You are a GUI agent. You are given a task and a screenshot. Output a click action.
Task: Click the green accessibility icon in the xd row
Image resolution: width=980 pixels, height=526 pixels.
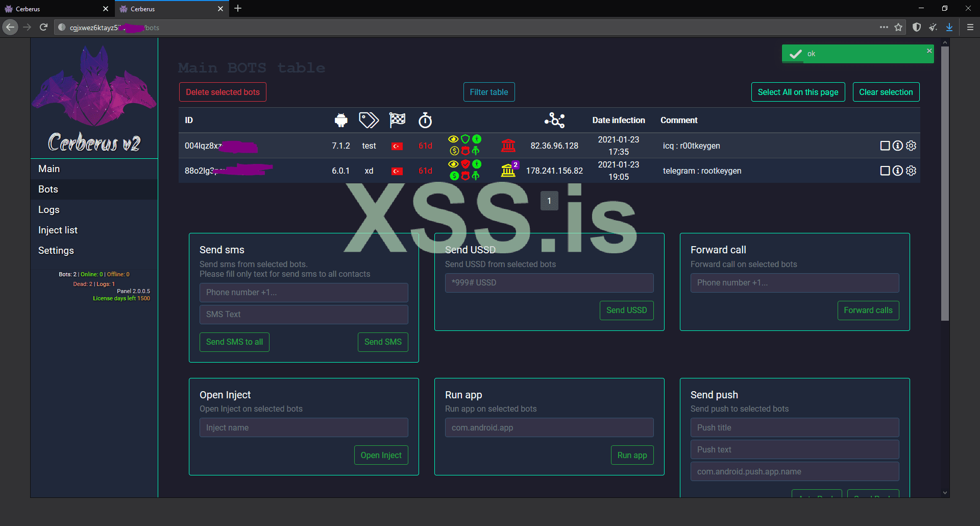[x=476, y=164]
